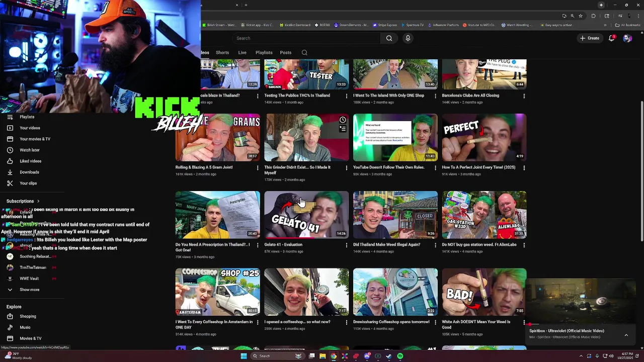The height and width of the screenshot is (362, 644).
Task: Expand Show more in subscriptions list
Action: [29, 290]
